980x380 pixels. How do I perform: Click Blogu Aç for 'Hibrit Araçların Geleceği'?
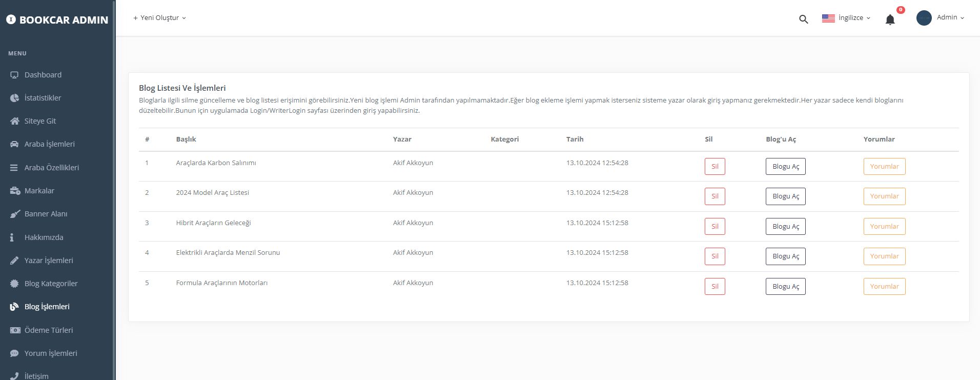click(x=786, y=227)
